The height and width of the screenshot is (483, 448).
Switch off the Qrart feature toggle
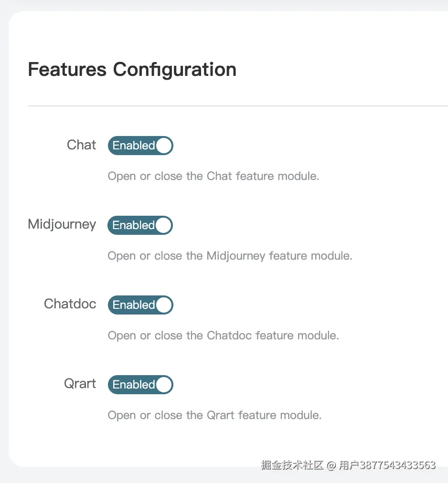[x=140, y=385]
